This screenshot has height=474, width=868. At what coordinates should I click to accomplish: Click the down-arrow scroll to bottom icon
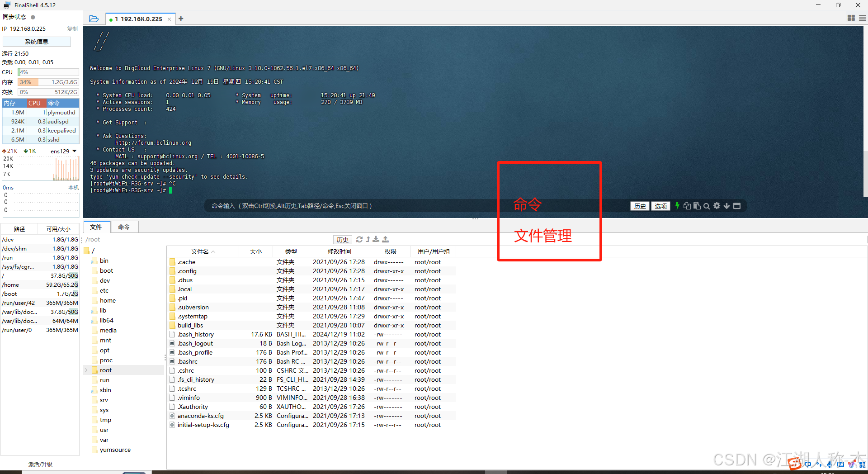click(726, 206)
